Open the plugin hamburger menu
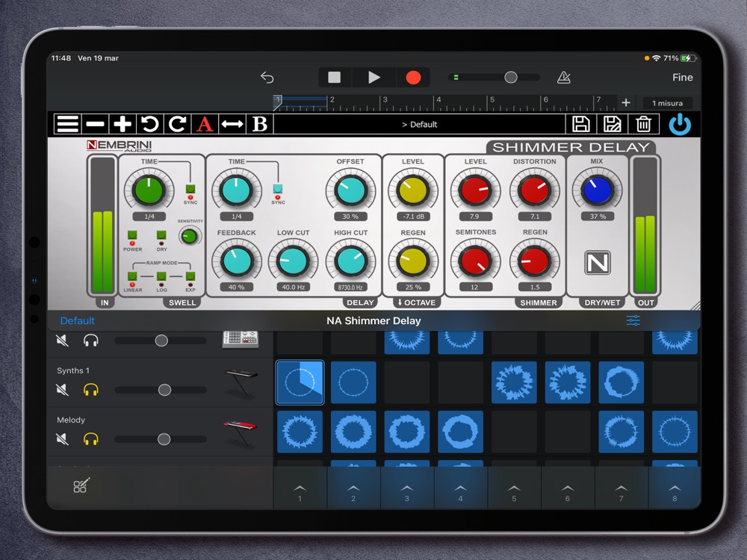Viewport: 747px width, 560px height. point(68,124)
